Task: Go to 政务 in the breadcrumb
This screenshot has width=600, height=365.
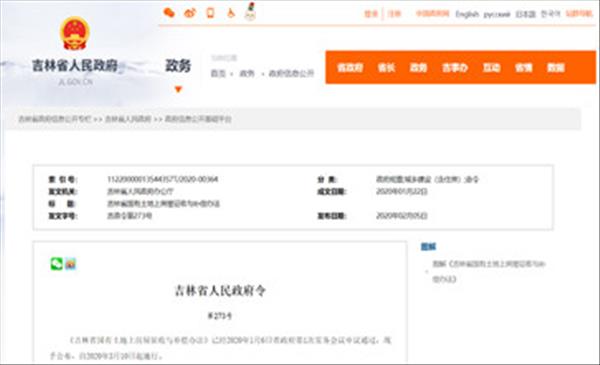Action: coord(247,73)
